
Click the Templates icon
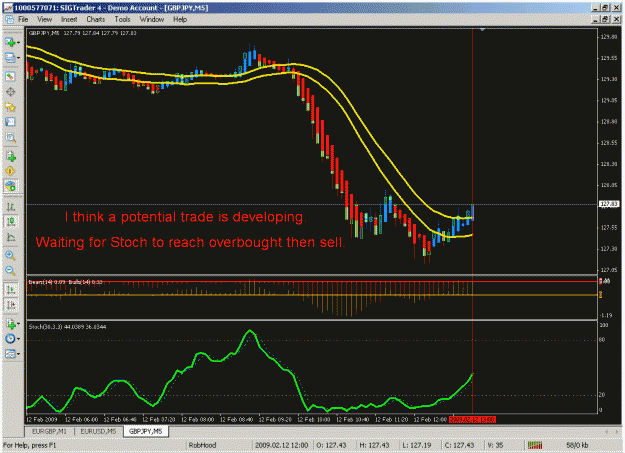coord(10,354)
